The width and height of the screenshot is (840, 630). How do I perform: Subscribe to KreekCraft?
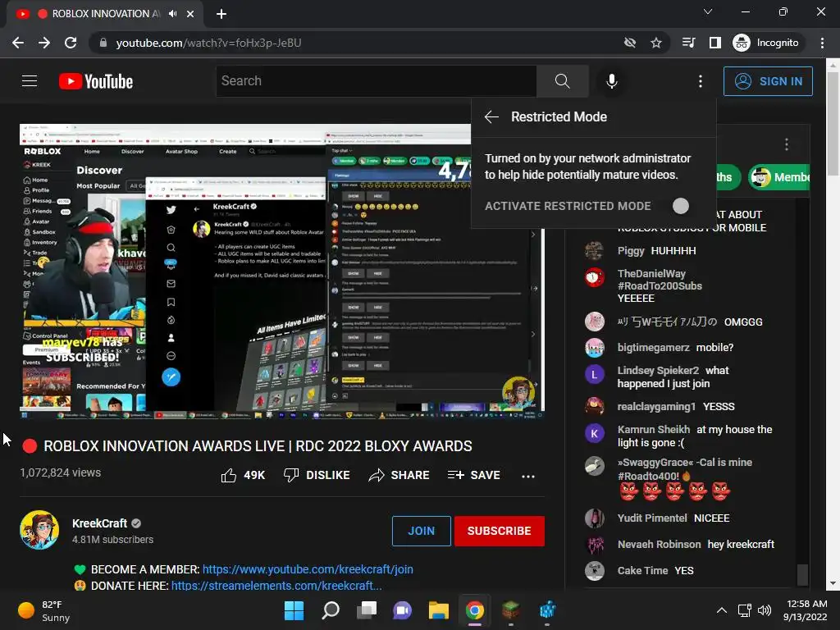pyautogui.click(x=499, y=531)
